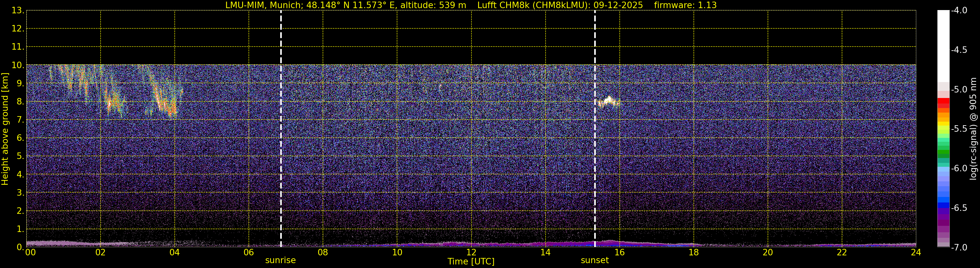Click the "3." height axis tick label
Viewport: 980px width, 268px height.
click(20, 192)
